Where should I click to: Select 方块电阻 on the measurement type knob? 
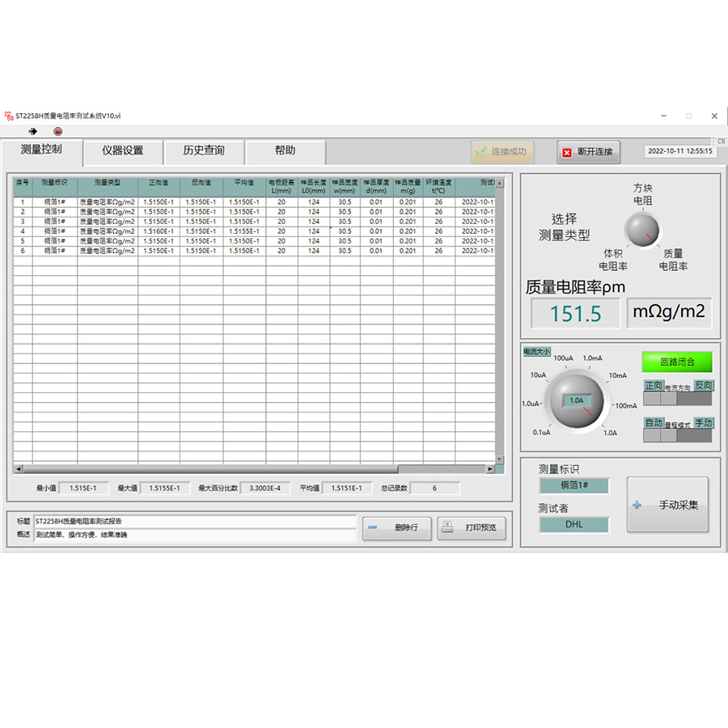tap(643, 193)
